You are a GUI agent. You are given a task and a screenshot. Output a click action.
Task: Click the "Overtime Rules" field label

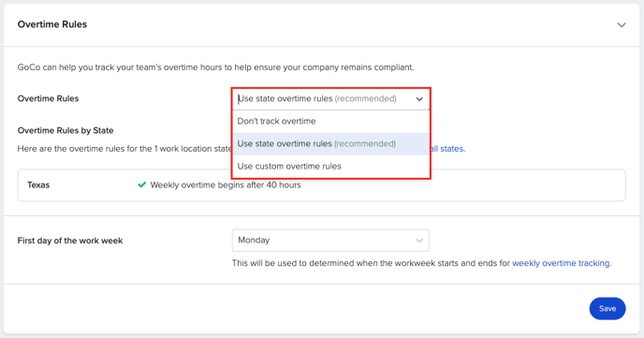[48, 98]
